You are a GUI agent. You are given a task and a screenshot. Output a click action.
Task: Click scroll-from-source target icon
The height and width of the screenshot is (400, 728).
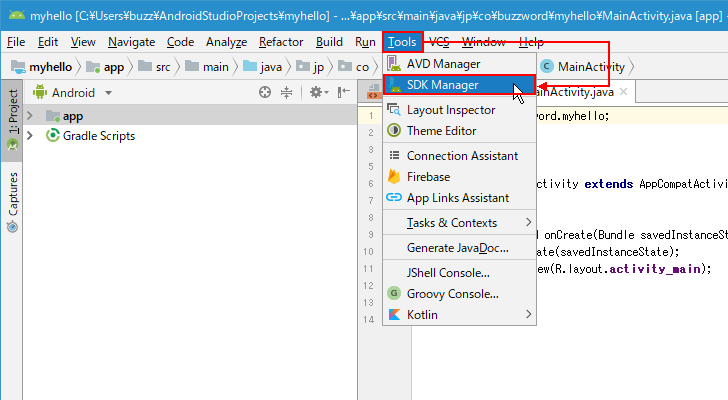(x=265, y=92)
